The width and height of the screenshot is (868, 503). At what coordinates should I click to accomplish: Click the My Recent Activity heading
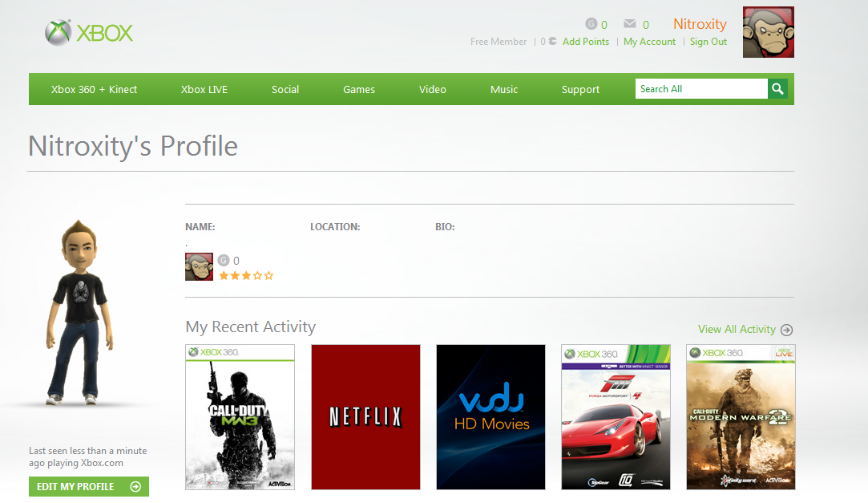(x=250, y=327)
